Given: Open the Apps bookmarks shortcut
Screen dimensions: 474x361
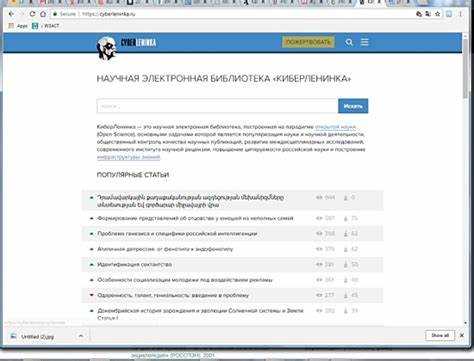Looking at the screenshot, I should (x=18, y=26).
